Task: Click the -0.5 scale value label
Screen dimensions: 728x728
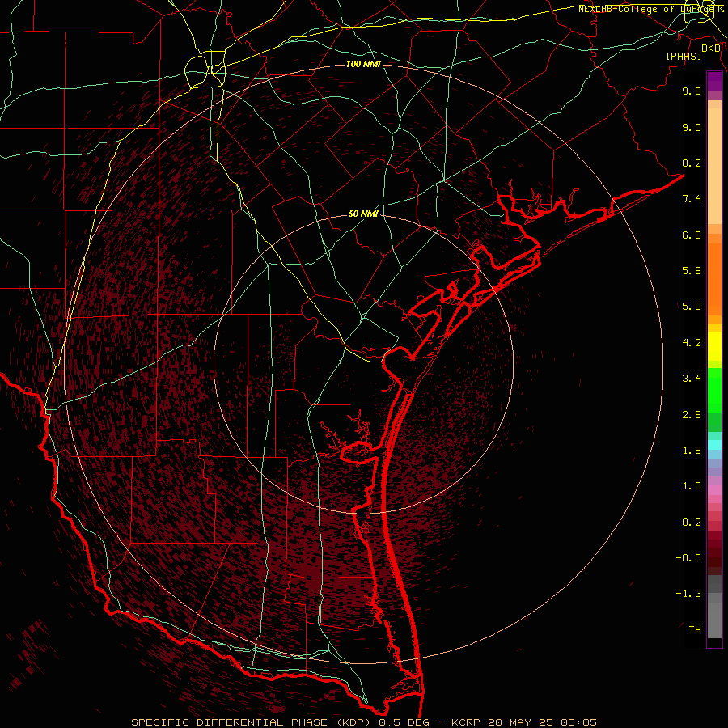Action: [x=688, y=558]
